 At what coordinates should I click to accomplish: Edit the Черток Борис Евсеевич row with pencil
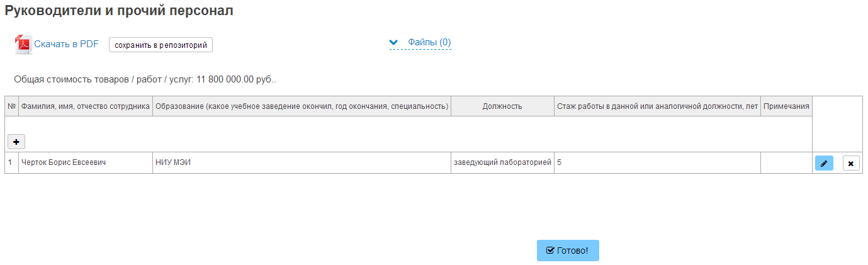(x=824, y=164)
